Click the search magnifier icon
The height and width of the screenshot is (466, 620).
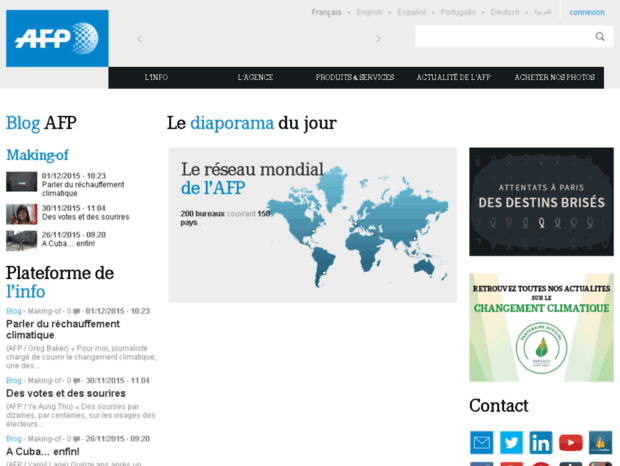[600, 37]
